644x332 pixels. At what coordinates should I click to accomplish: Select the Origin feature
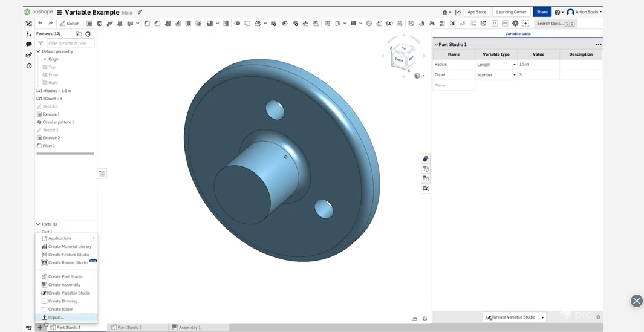click(x=54, y=59)
